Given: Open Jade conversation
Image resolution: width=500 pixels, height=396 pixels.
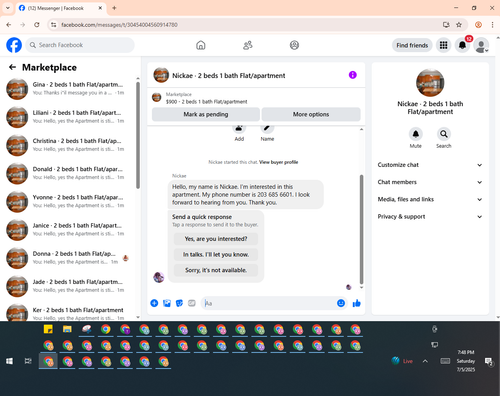Looking at the screenshot, I should [68, 286].
